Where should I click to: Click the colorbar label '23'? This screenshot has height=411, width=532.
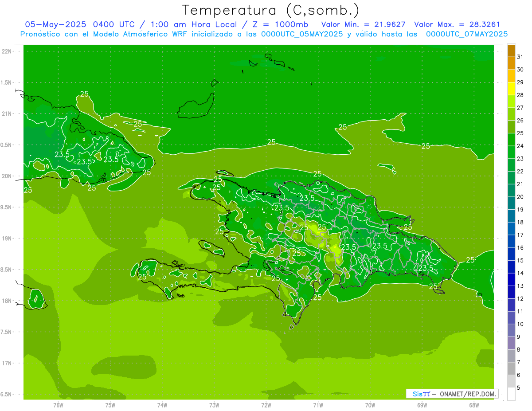[x=520, y=159]
